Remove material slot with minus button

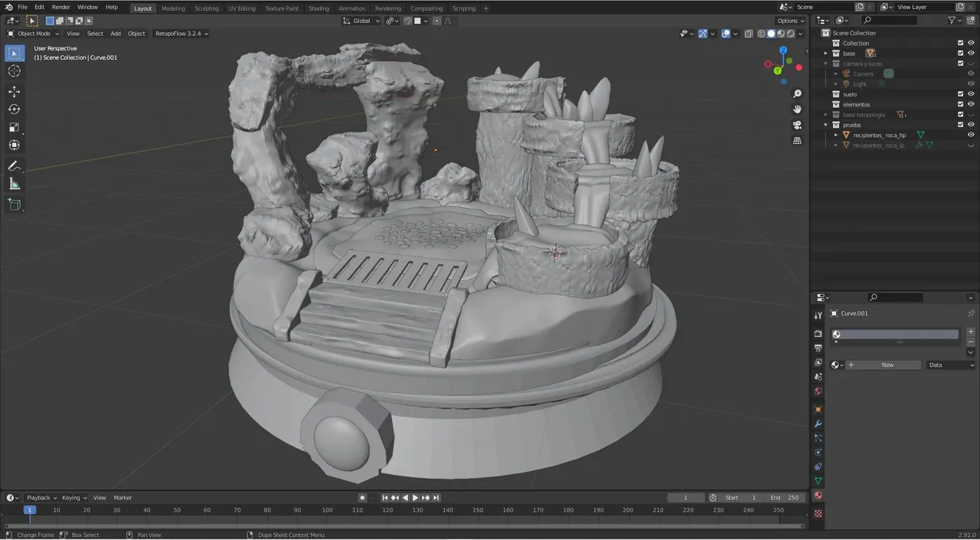point(971,342)
